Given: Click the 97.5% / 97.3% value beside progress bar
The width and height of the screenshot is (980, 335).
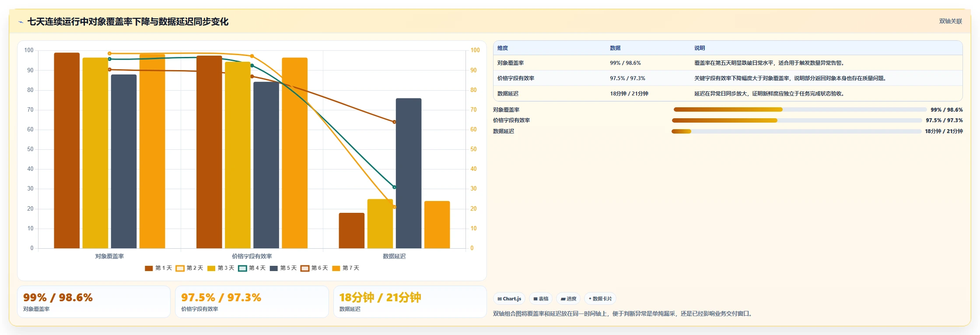Looking at the screenshot, I should click(944, 120).
